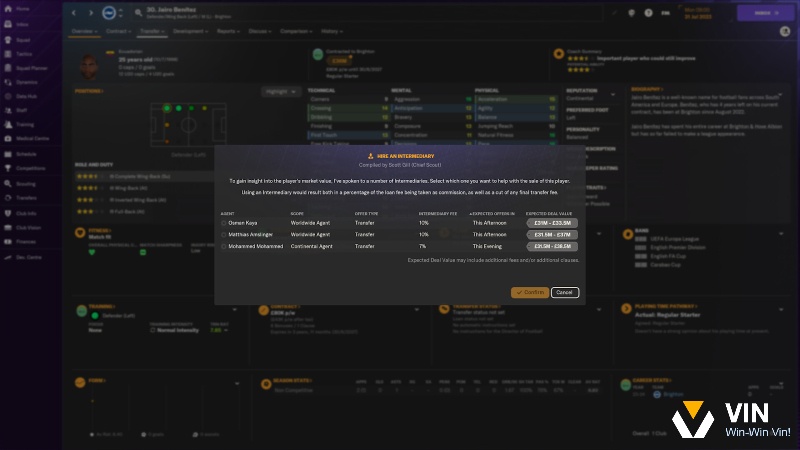800x450 pixels.
Task: Expand the Bans panel chevron
Action: [781, 234]
